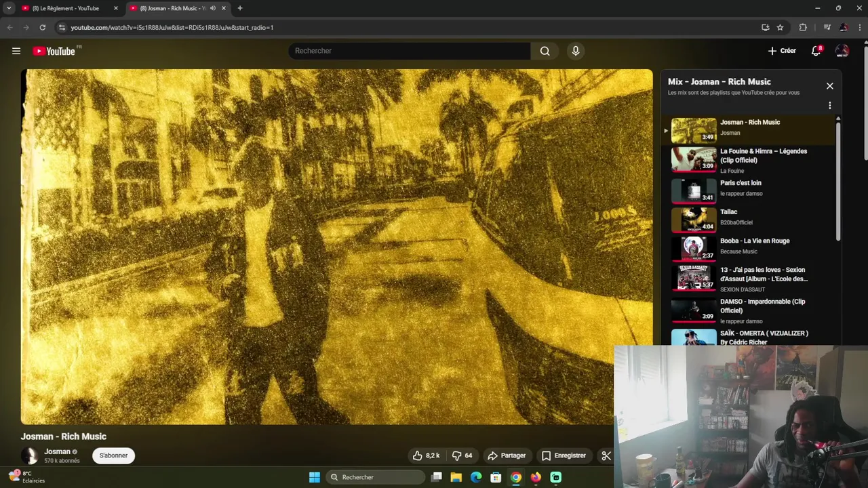Share the video via Partager
Screen dimensions: 868x488
coord(507,455)
